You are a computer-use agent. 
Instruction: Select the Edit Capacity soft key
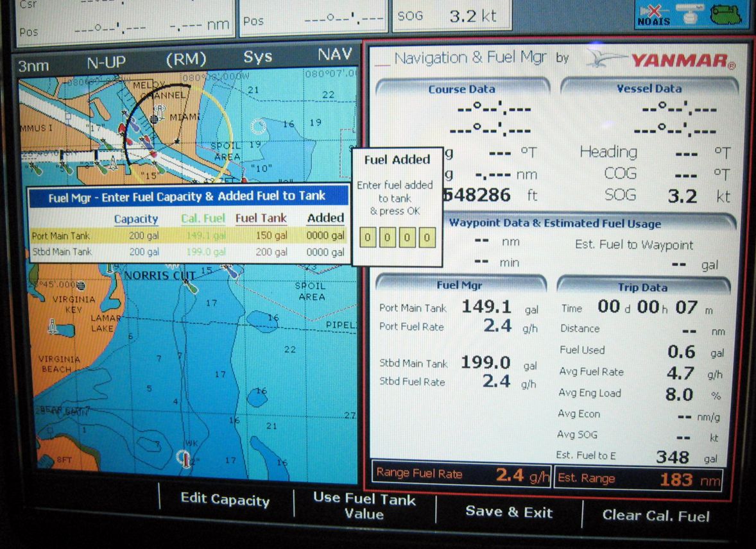click(x=225, y=500)
